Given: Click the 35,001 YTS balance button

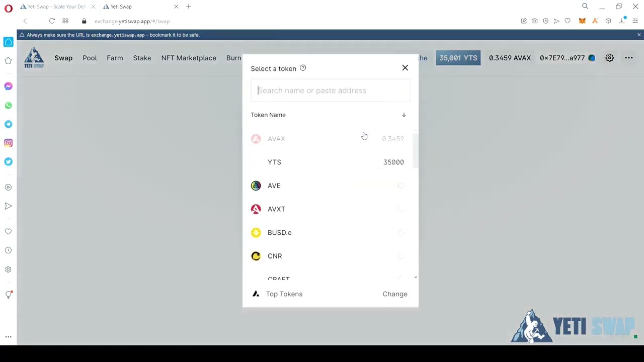Looking at the screenshot, I should pyautogui.click(x=458, y=58).
